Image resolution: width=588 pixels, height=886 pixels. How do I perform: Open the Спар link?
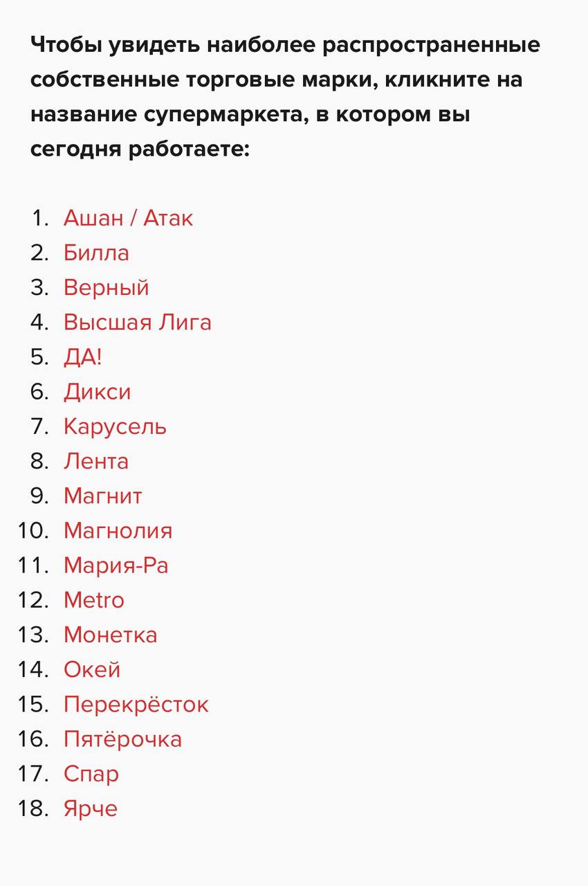[91, 774]
